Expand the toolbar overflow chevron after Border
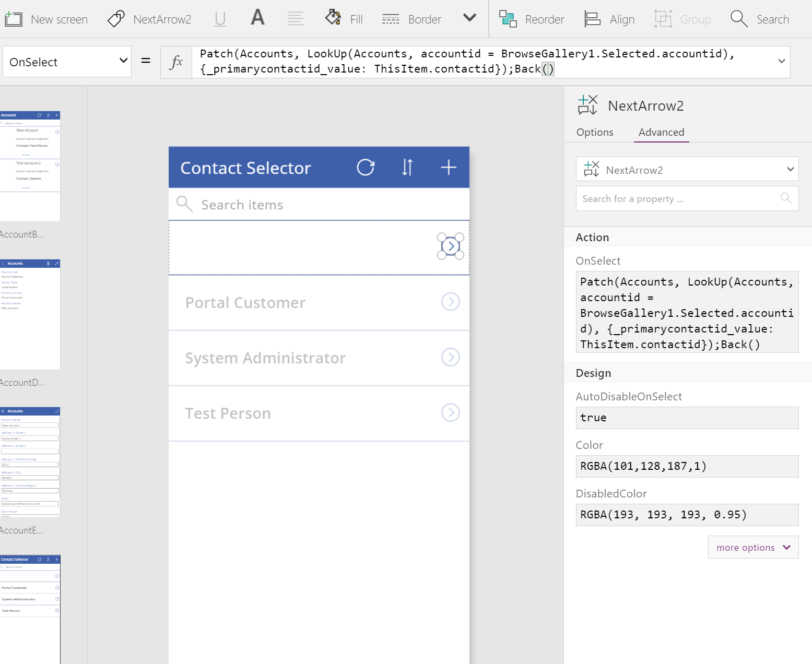The width and height of the screenshot is (812, 664). coord(469,18)
